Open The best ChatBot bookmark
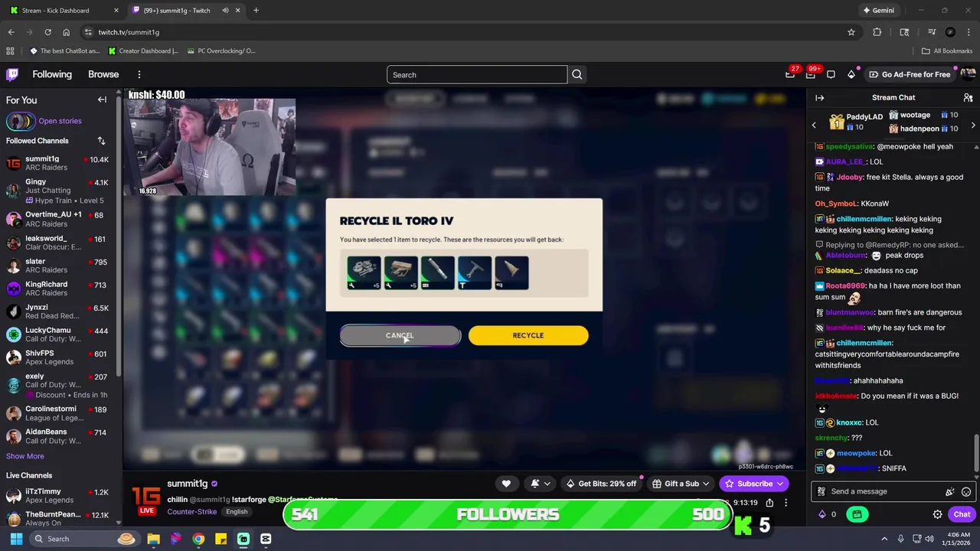980x551 pixels. point(64,51)
